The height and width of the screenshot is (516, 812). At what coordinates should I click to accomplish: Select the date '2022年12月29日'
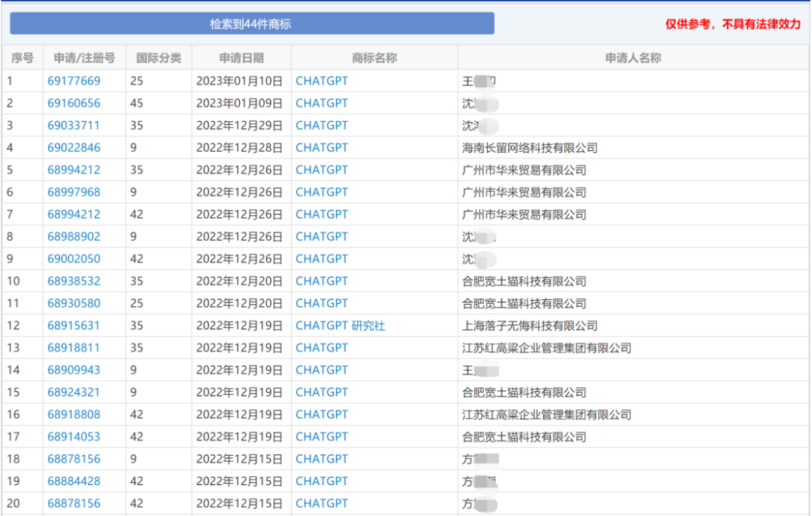pos(239,126)
